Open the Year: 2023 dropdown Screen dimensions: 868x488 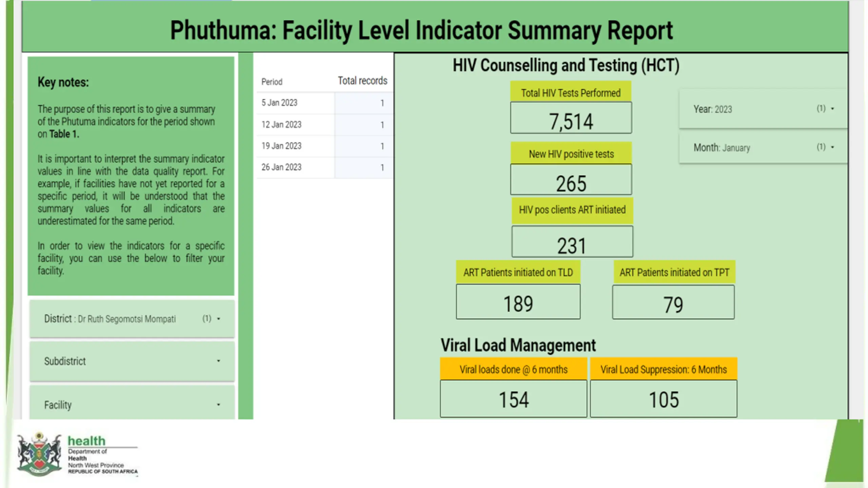coord(763,109)
